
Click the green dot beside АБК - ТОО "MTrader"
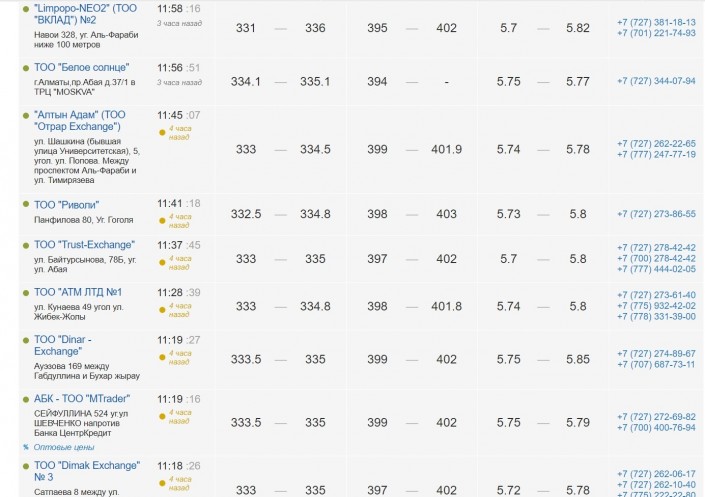26,399
